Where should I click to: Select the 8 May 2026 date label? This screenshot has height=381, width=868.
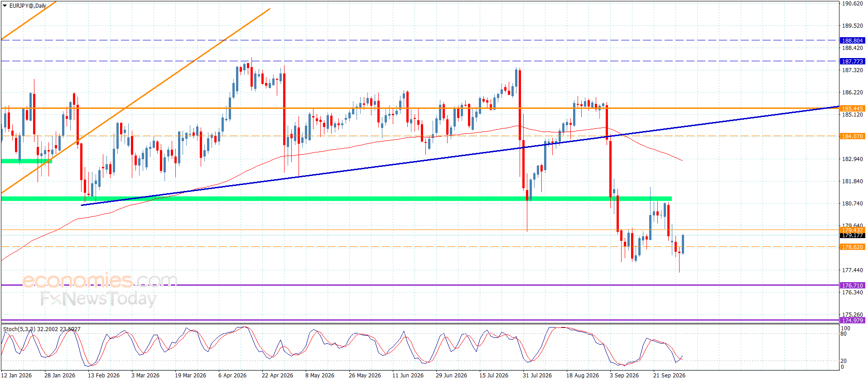(x=319, y=375)
